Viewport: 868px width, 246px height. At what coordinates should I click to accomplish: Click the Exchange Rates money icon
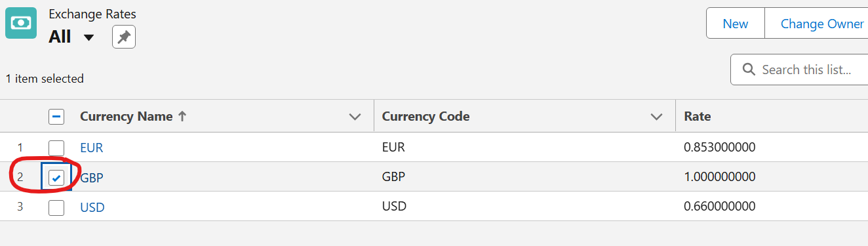pos(21,23)
